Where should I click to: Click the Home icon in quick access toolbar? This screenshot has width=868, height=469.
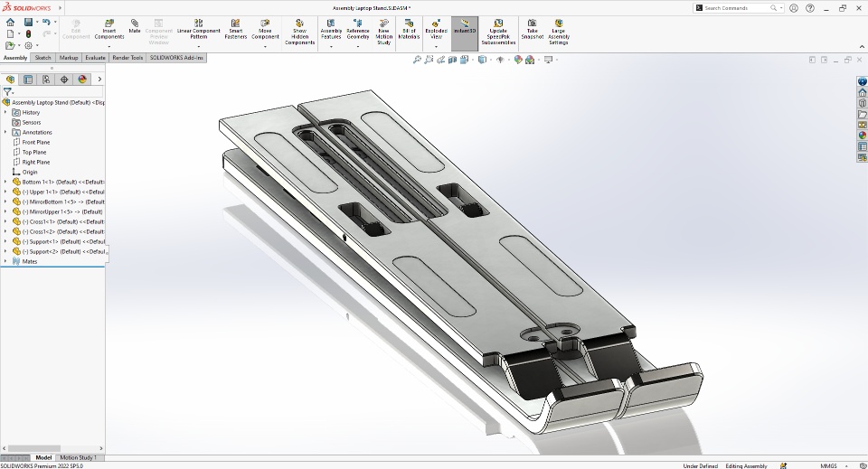pos(10,22)
